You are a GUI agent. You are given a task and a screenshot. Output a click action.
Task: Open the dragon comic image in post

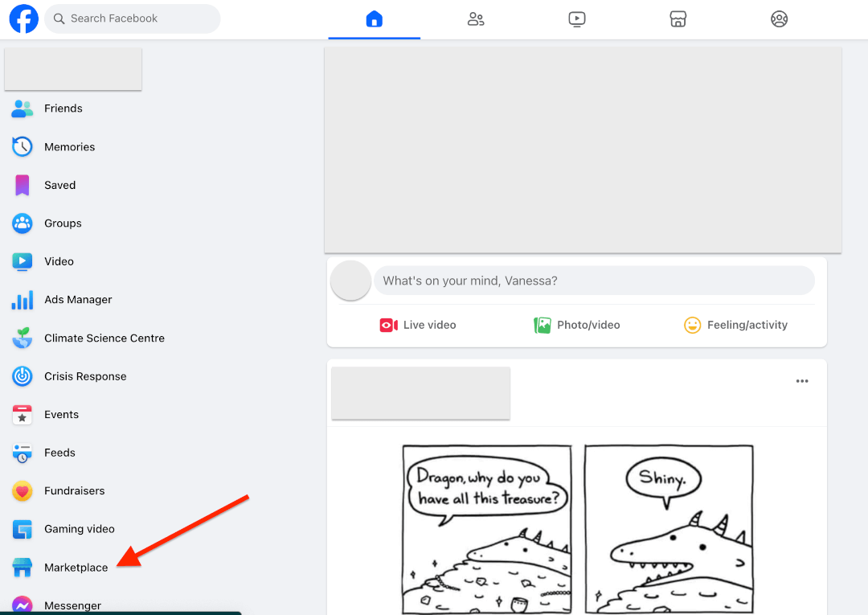coord(577,529)
